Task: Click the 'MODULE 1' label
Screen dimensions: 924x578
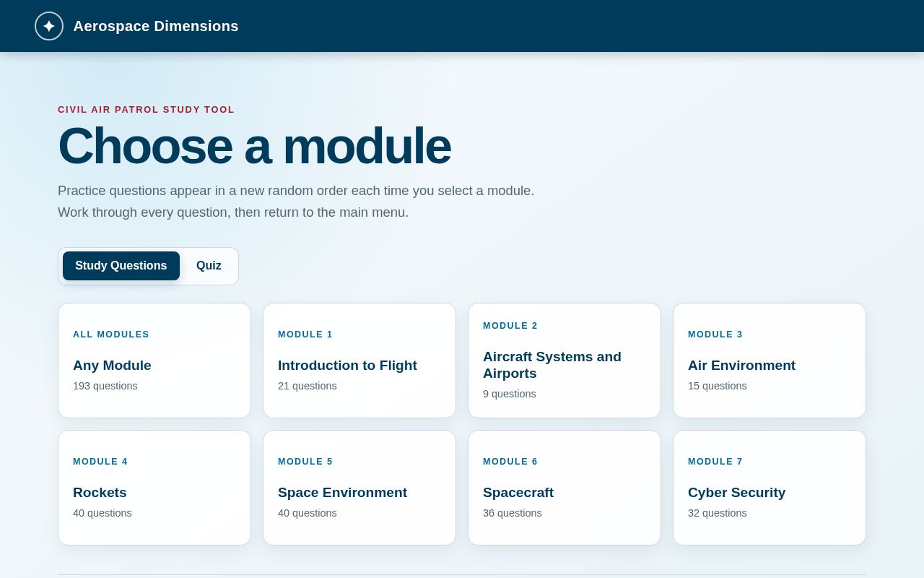Action: [x=305, y=335]
